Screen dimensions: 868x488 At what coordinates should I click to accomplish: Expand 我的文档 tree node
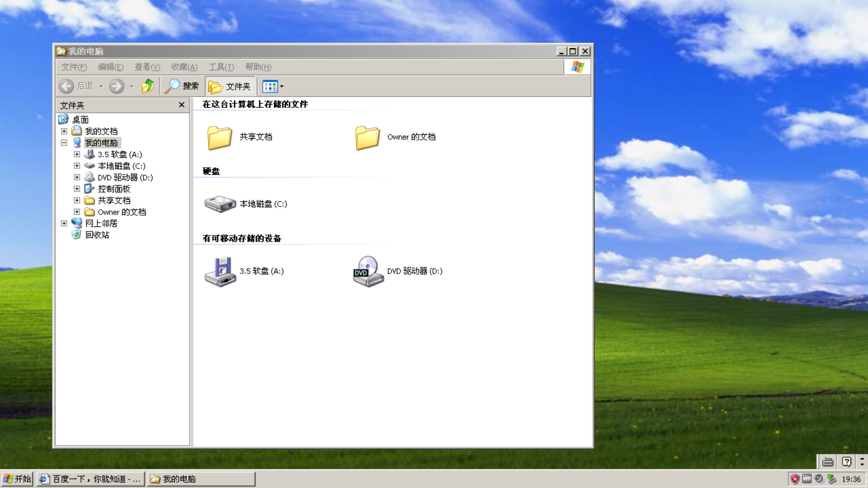pos(64,131)
